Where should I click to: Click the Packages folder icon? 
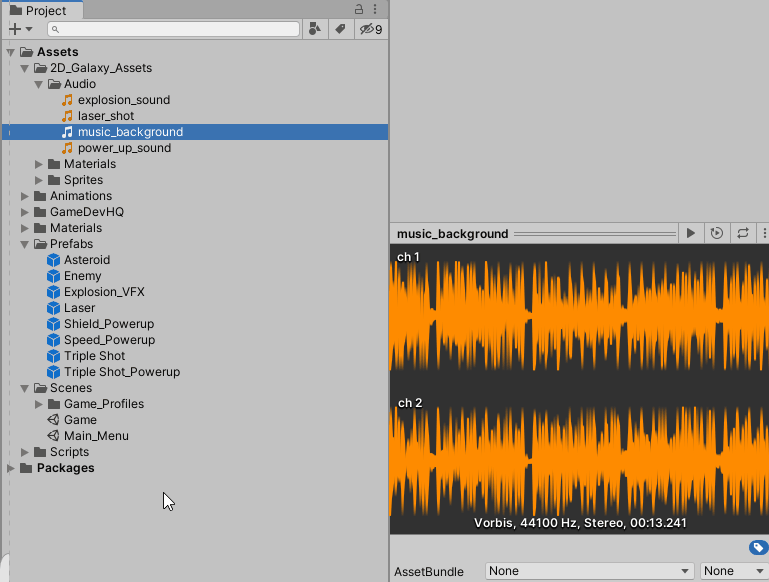click(26, 468)
